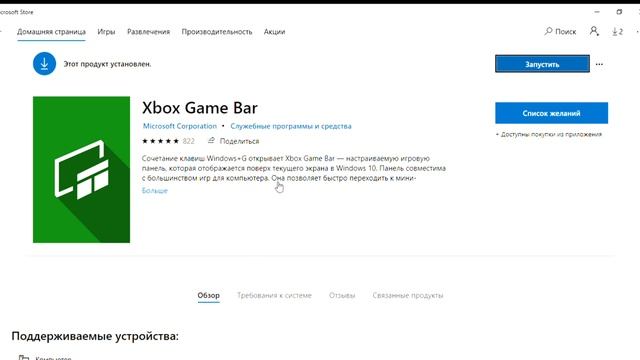
Task: Restore the window size
Action: (619, 12)
